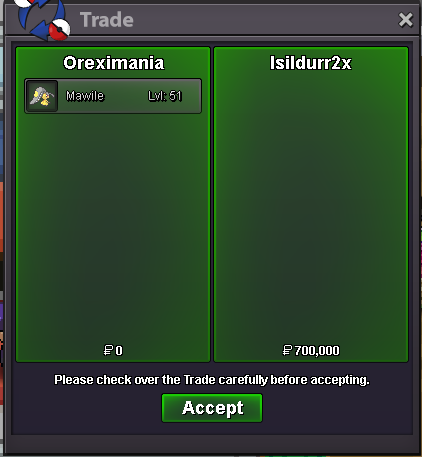Click the Mawile sprite thumbnail
422x457 pixels.
[42, 96]
